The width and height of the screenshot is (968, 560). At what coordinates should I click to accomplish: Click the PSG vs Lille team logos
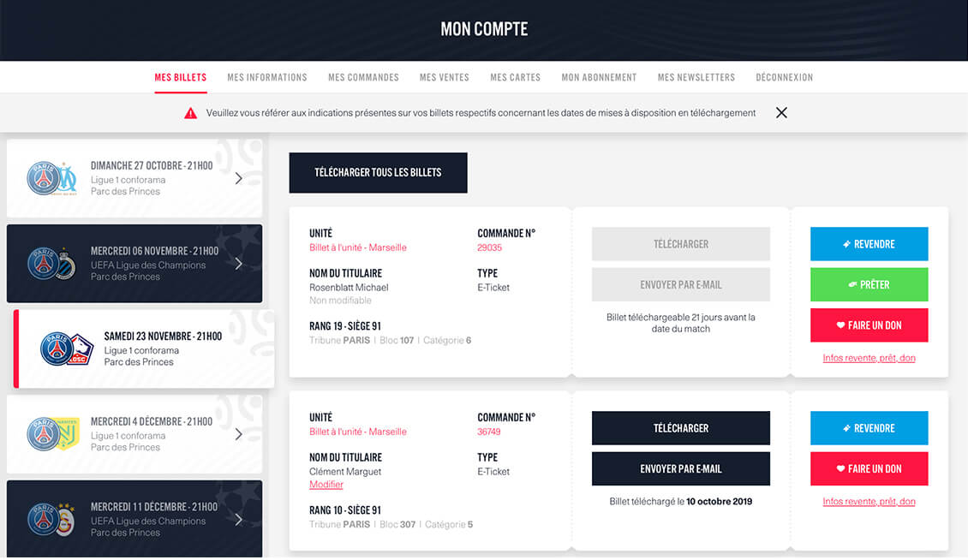66,349
